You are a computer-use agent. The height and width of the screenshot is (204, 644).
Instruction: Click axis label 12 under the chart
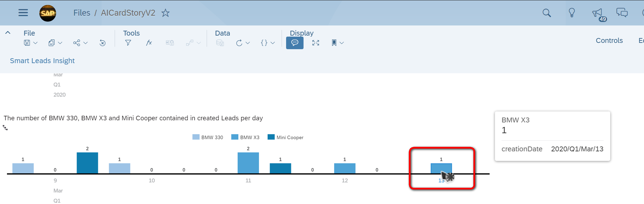click(x=345, y=180)
